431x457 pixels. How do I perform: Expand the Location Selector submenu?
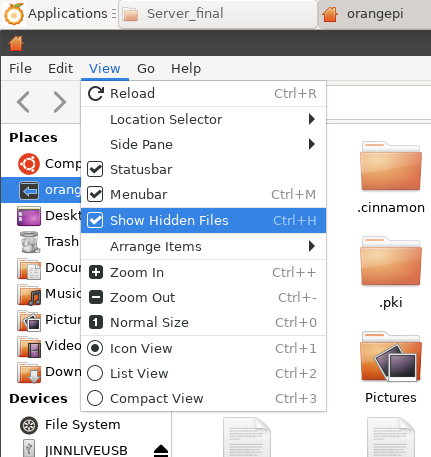203,119
